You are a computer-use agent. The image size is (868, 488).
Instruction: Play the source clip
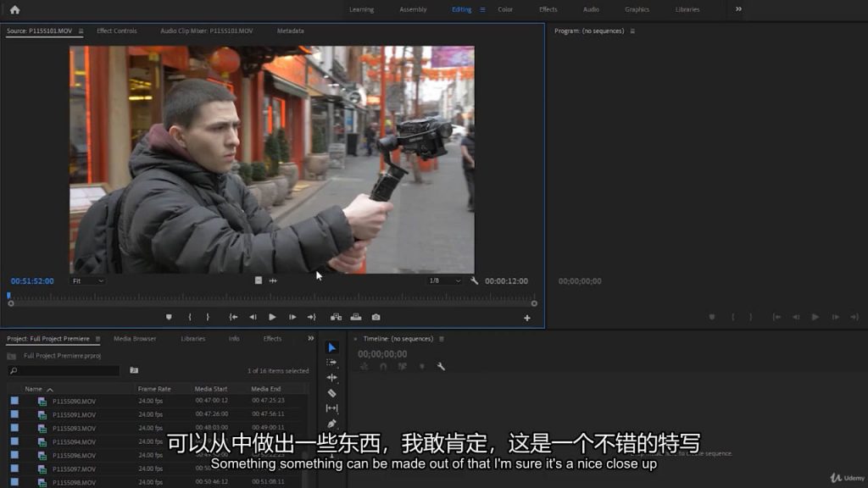coord(272,317)
